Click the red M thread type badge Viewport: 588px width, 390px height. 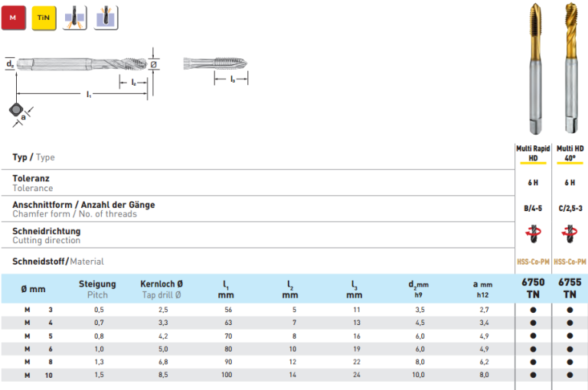click(13, 17)
